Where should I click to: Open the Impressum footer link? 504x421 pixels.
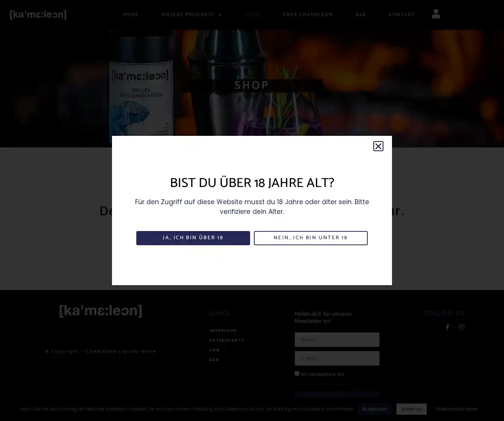(x=223, y=331)
